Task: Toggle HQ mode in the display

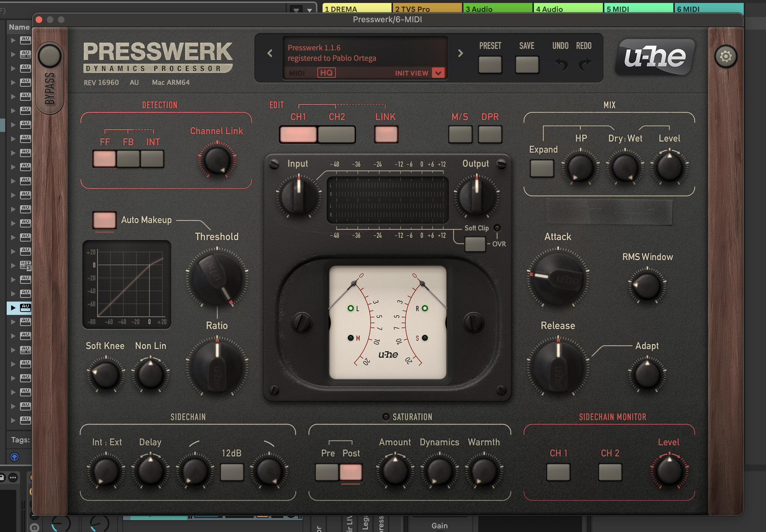Action: [x=326, y=73]
